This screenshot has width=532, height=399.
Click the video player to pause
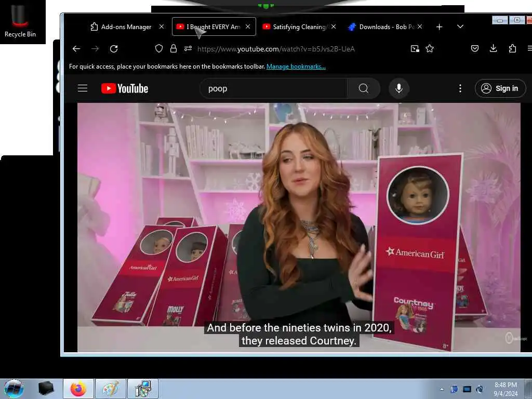click(299, 228)
